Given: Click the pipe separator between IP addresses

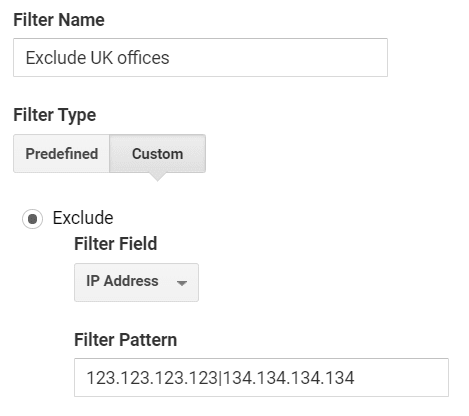Looking at the screenshot, I should (x=220, y=378).
